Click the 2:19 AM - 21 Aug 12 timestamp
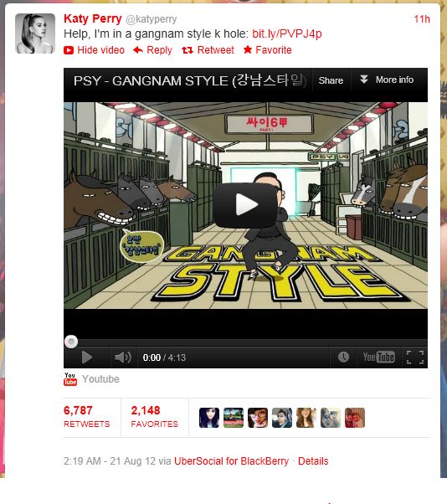The image size is (447, 504). [110, 461]
